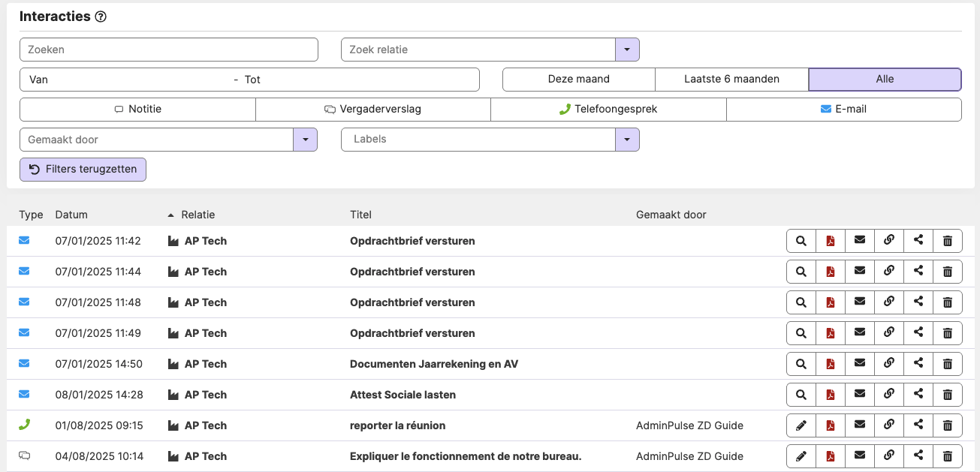
Task: Click AdminPulse ZD Guide on 04/08/2025 row
Action: click(689, 456)
